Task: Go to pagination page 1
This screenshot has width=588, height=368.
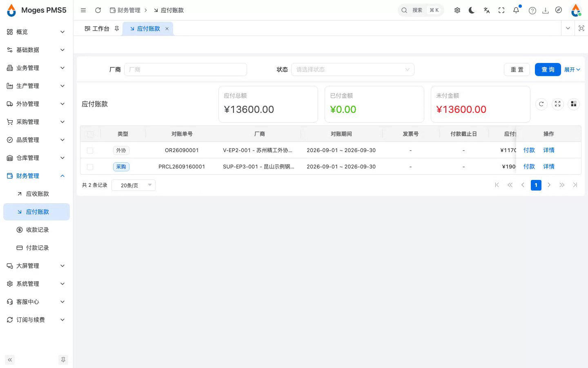Action: tap(536, 185)
